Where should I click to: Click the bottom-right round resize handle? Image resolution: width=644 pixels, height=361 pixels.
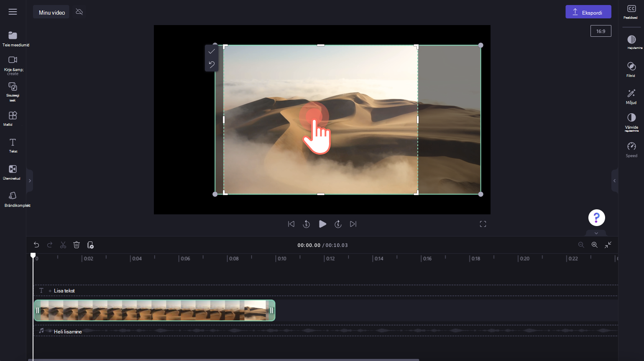481,194
